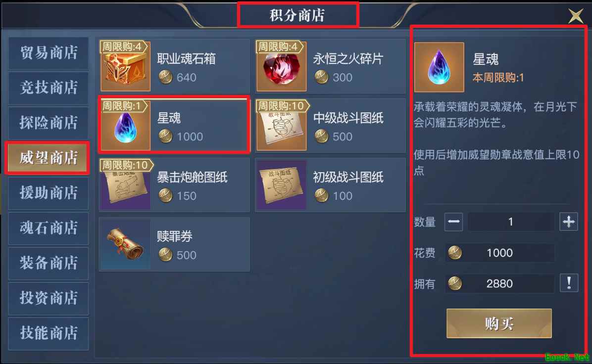The image size is (592, 364).
Task: Click the 购买 purchase button
Action: [499, 323]
